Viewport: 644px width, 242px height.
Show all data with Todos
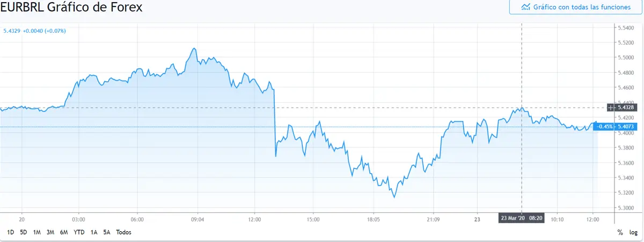point(123,232)
